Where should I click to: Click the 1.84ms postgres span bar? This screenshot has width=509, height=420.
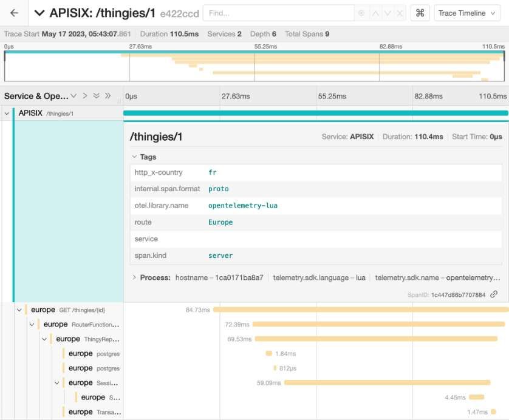click(268, 353)
